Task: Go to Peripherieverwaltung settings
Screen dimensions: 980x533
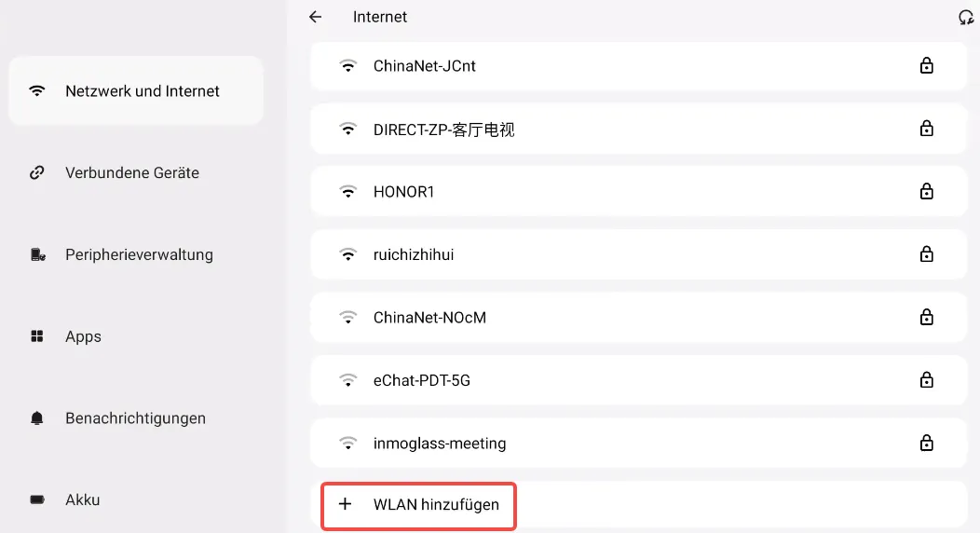Action: [x=139, y=254]
